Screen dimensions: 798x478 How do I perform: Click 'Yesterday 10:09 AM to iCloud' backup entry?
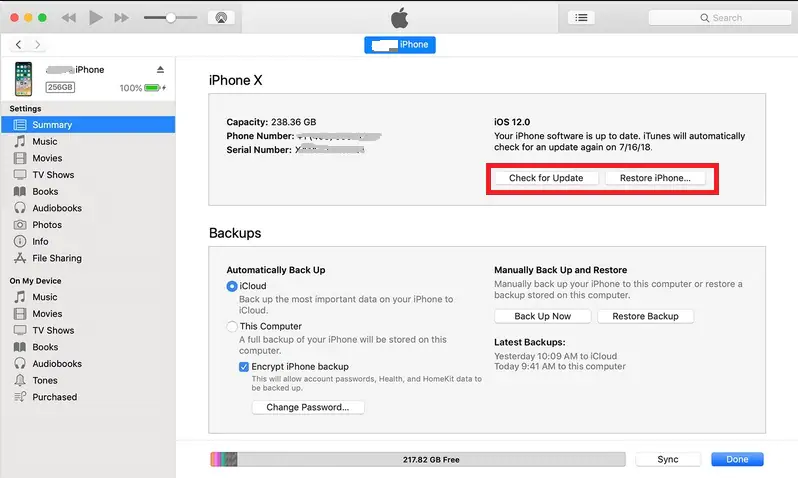coord(555,356)
